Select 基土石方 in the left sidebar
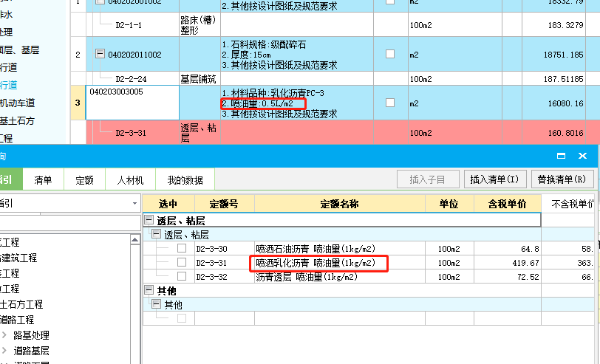This screenshot has width=600, height=364. point(17,121)
